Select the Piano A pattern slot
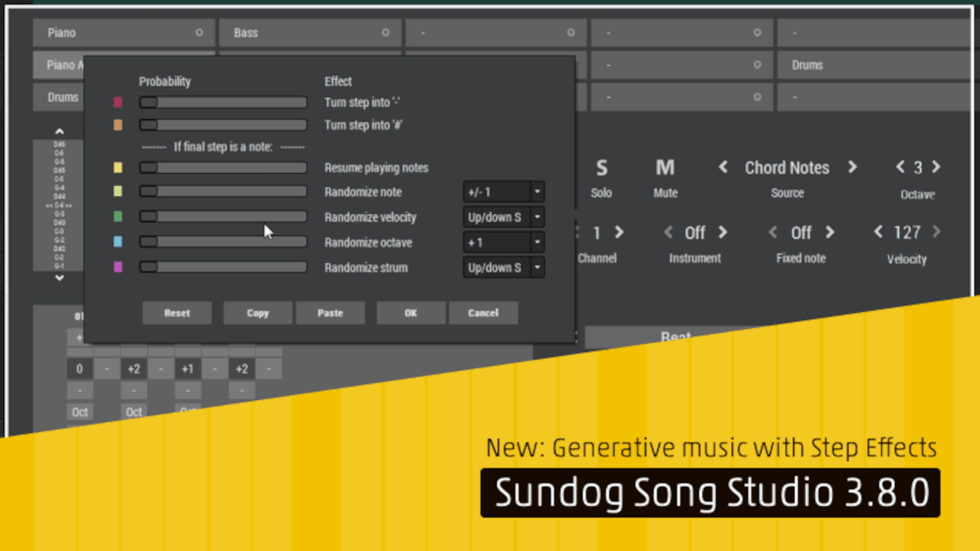 coord(59,64)
